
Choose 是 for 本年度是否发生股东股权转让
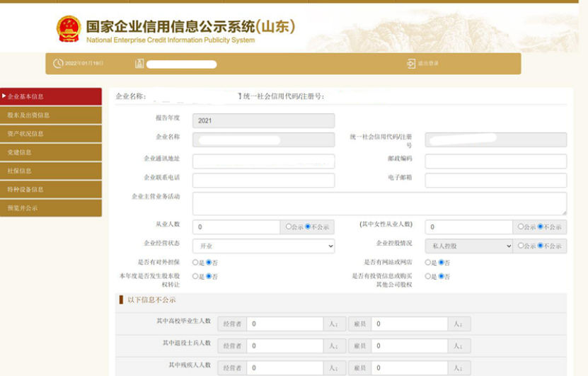(x=195, y=276)
